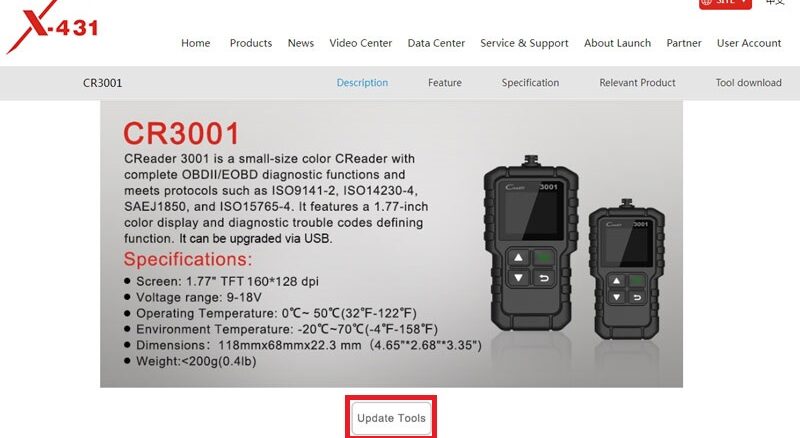Screen dimensions: 800x438
Task: Click the CR3001 label in the sub-navigation
Action: tap(103, 83)
